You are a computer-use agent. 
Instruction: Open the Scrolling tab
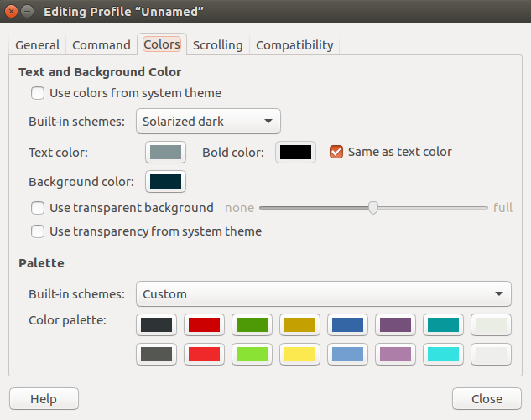217,45
